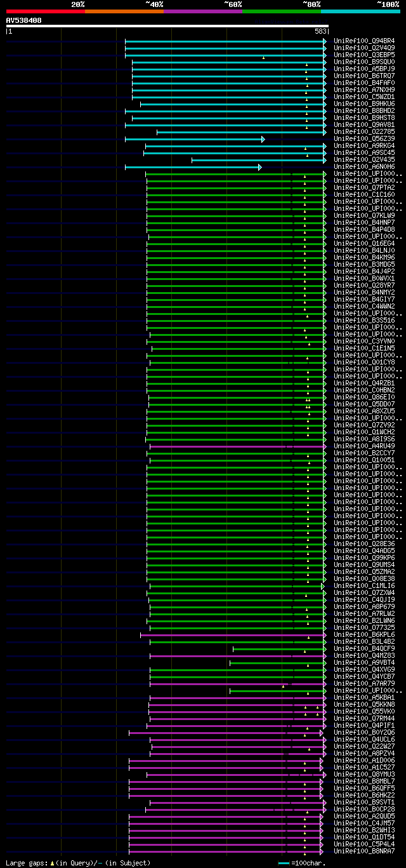Click the green ~80% legend segment

click(282, 11)
